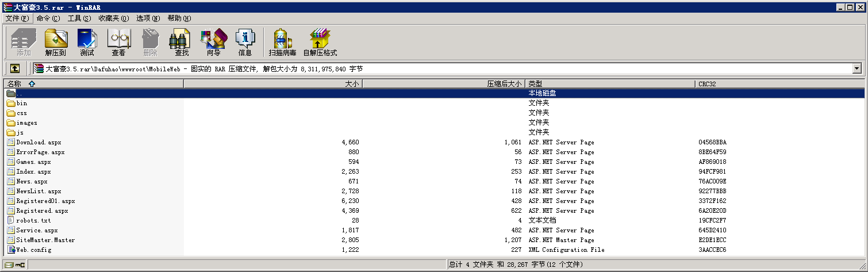This screenshot has width=868, height=272.
Task: Launch the Wizard (向导) icon
Action: pyautogui.click(x=213, y=43)
